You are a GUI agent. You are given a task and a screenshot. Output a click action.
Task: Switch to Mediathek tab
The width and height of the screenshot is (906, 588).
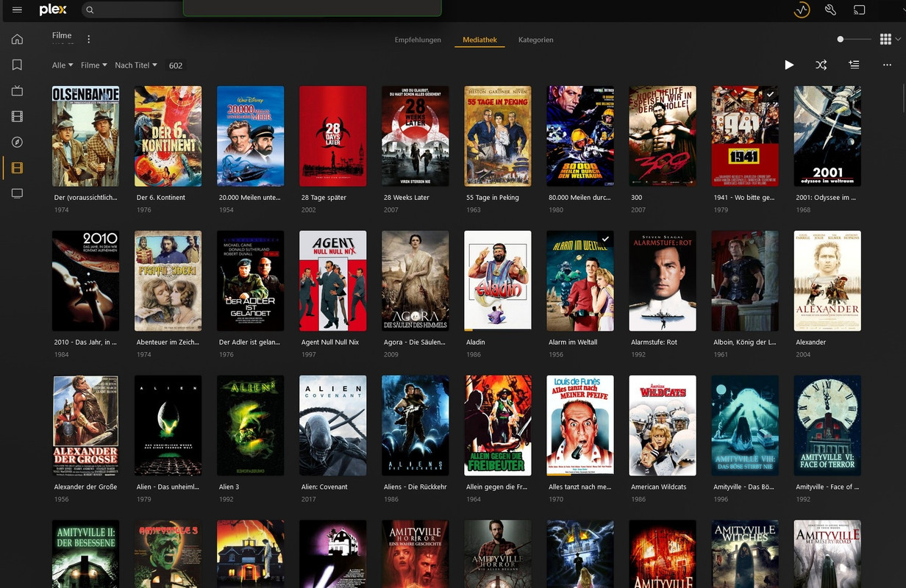[479, 40]
